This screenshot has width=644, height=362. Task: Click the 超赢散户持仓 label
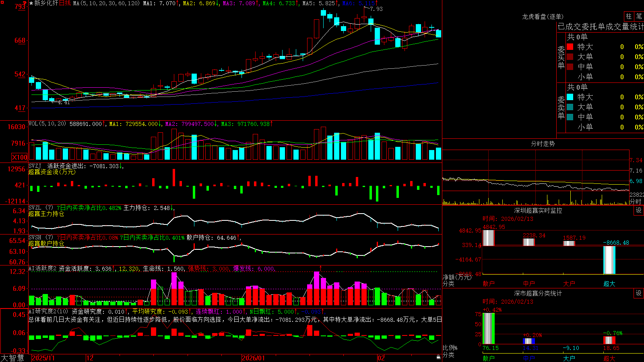click(x=46, y=243)
